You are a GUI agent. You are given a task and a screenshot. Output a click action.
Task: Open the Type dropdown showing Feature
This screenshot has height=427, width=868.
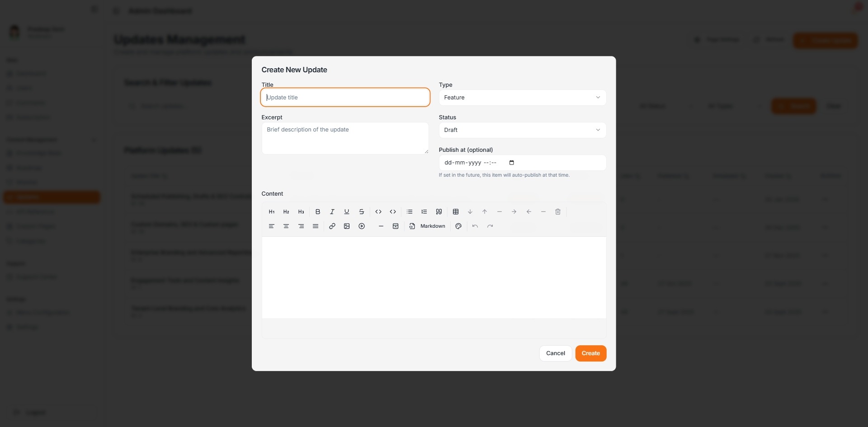(522, 98)
